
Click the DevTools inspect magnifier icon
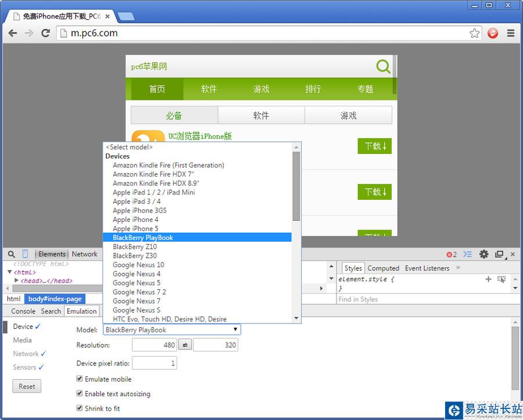(12, 254)
